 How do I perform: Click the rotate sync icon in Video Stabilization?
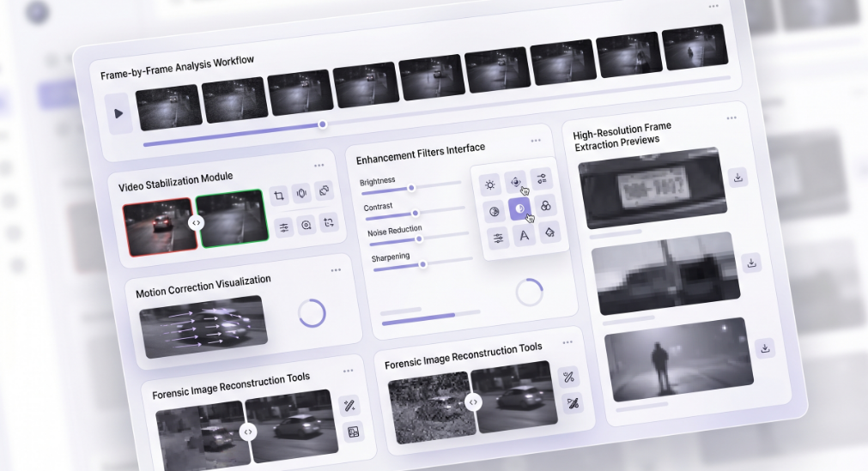click(x=324, y=190)
